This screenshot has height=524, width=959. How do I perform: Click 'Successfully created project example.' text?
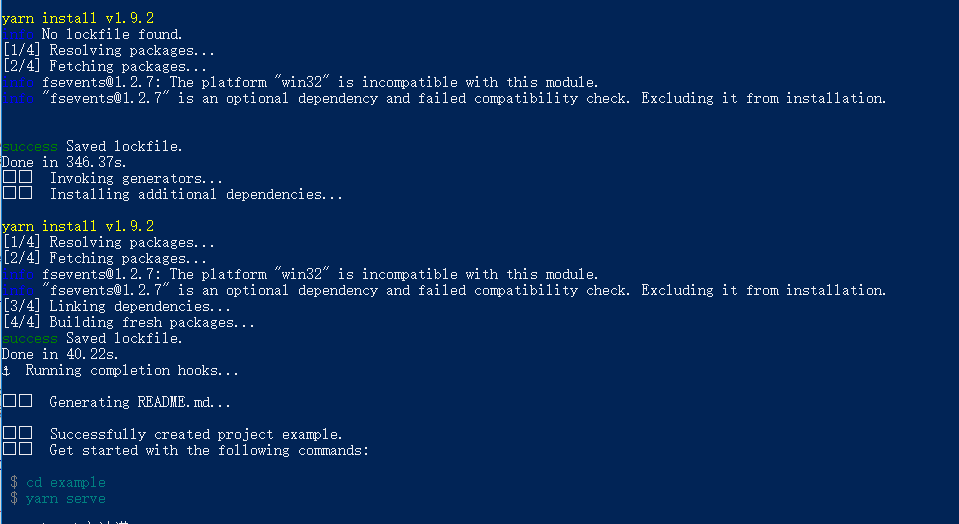[x=196, y=434]
